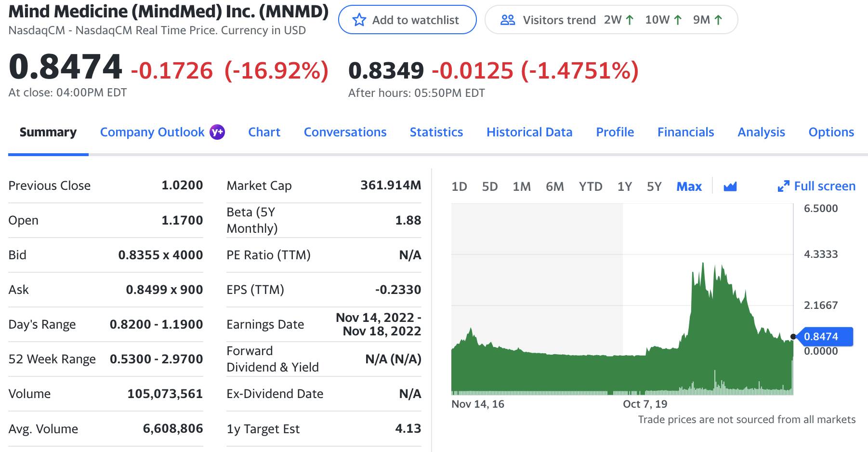The height and width of the screenshot is (452, 868).
Task: Click the Open value 1.1700
Action: pyautogui.click(x=182, y=220)
